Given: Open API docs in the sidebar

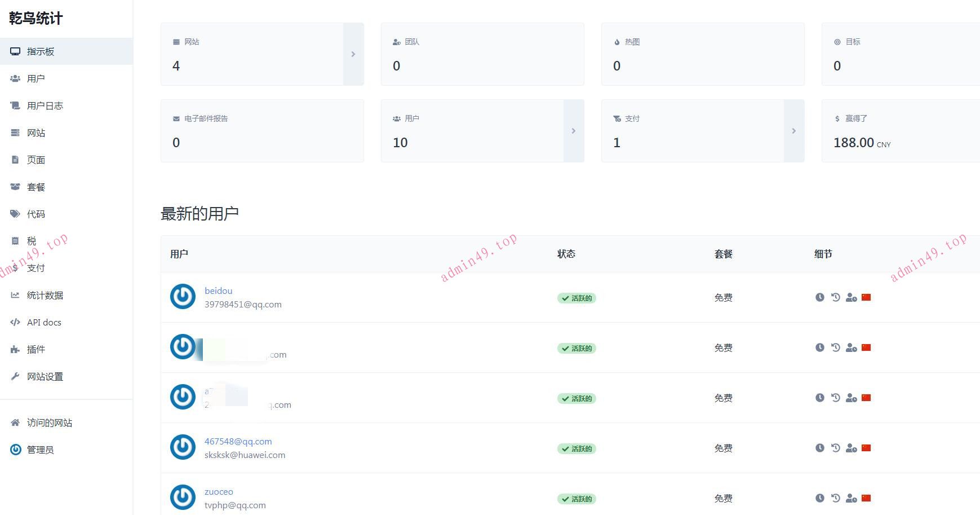Looking at the screenshot, I should click(44, 322).
